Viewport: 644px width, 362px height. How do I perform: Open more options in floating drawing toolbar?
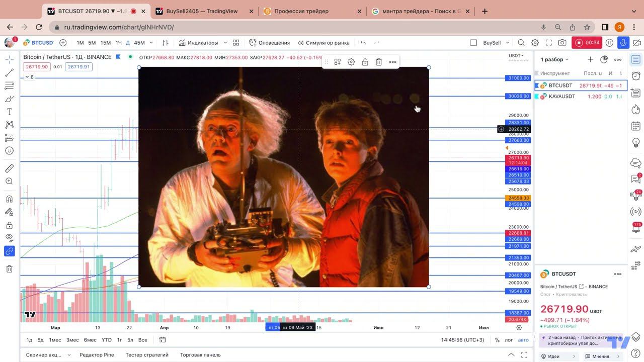(392, 62)
